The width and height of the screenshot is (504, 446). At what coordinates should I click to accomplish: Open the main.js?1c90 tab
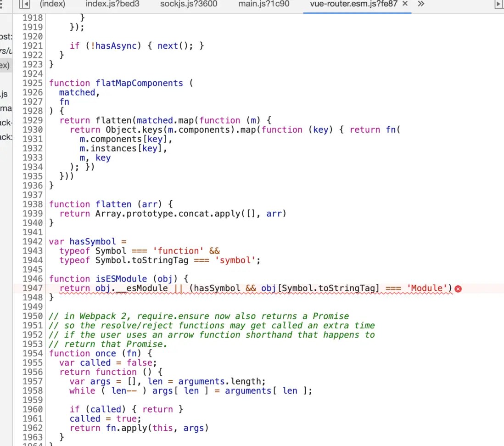pos(263,4)
